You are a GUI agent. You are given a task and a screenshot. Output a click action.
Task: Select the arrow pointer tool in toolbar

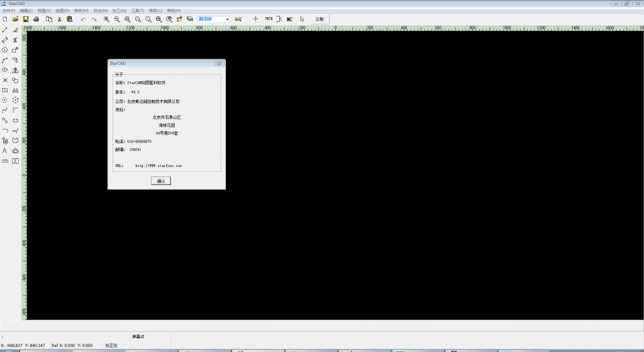click(x=302, y=19)
